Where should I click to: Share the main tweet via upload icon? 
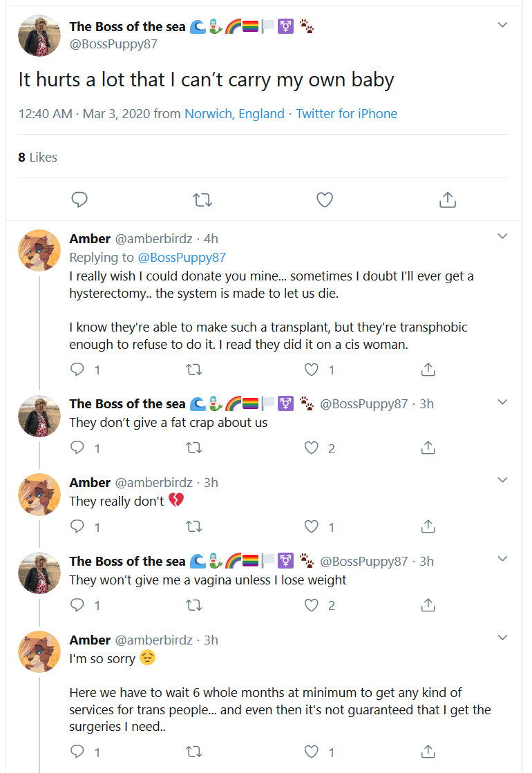click(x=447, y=200)
